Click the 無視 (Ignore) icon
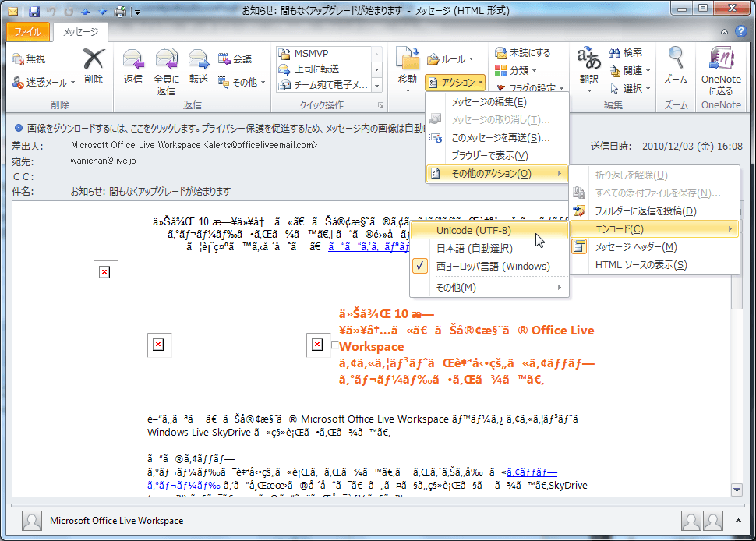 pyautogui.click(x=28, y=58)
